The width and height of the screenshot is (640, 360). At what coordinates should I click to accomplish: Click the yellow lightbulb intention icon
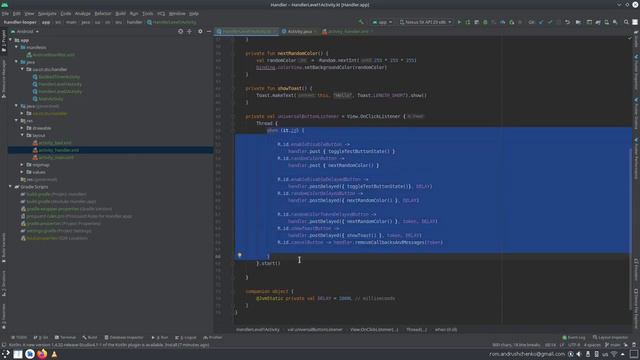coord(240,255)
